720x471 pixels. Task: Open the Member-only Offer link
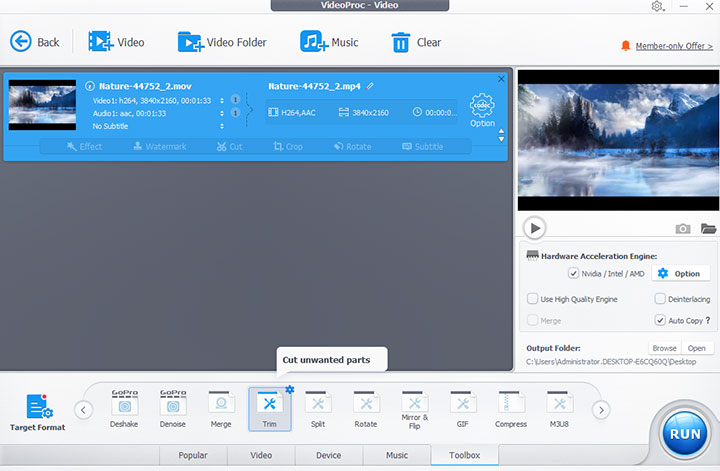(x=674, y=46)
